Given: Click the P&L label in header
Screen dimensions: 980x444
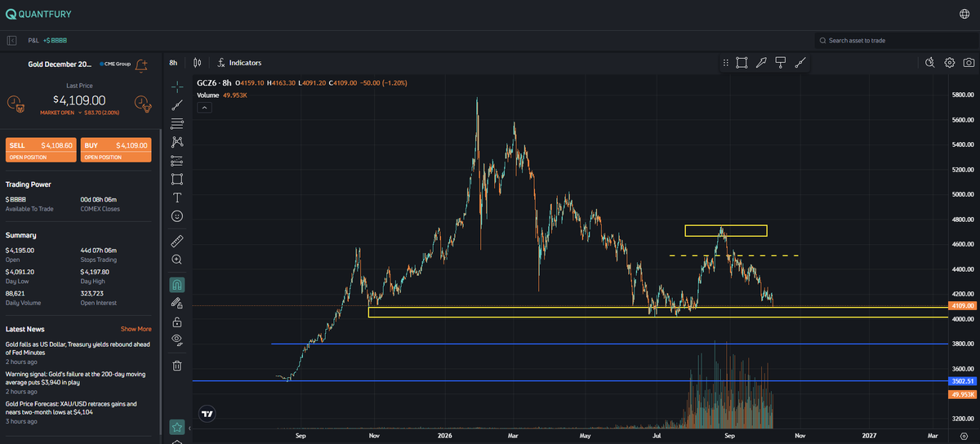Looking at the screenshot, I should (33, 40).
